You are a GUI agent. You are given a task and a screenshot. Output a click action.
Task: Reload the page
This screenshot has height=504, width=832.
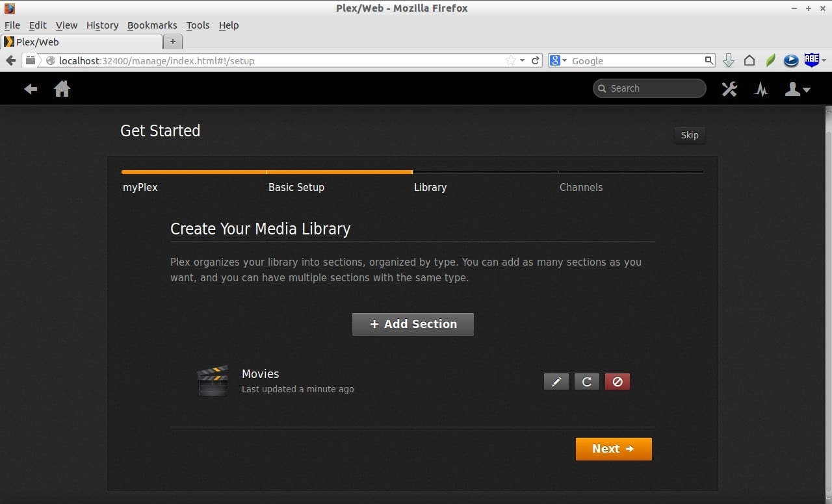tap(535, 60)
